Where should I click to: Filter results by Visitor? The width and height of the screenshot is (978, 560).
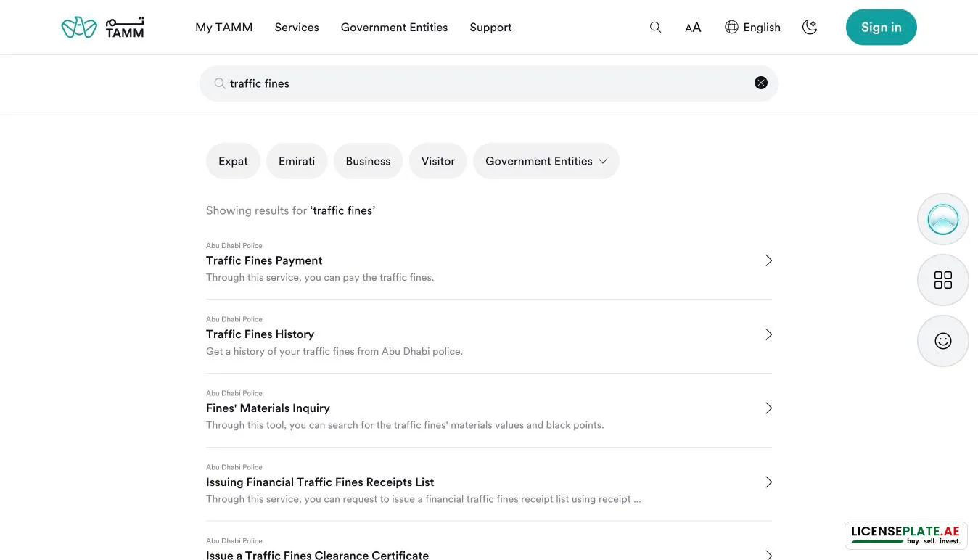tap(438, 161)
